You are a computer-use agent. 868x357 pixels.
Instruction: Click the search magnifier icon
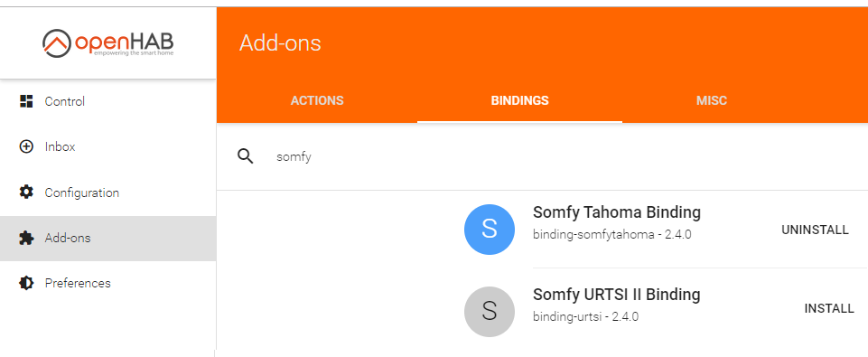[x=246, y=157]
